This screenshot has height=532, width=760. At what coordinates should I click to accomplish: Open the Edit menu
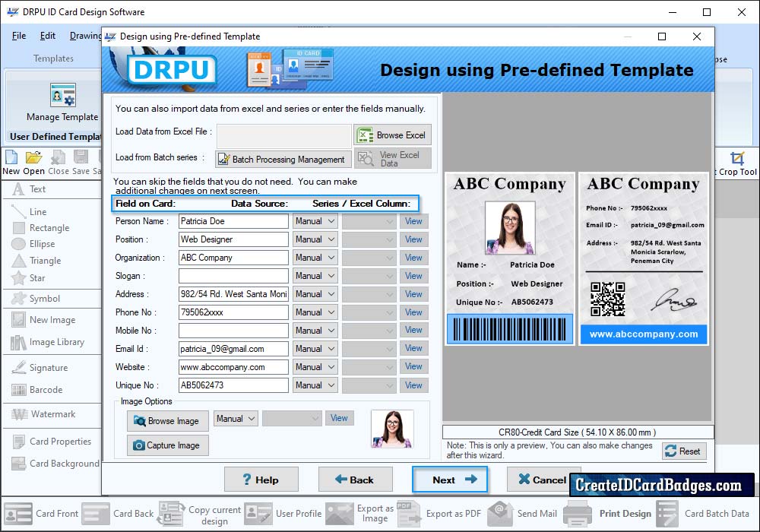47,36
